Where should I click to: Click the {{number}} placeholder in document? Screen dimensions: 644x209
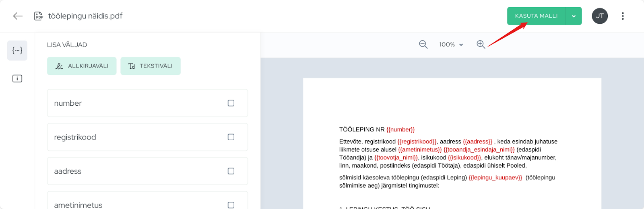pyautogui.click(x=400, y=129)
